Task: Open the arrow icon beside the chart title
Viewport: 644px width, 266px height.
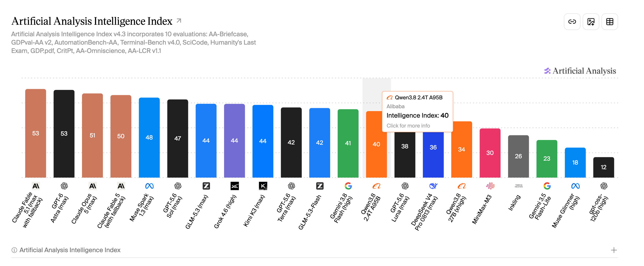Action: [179, 21]
